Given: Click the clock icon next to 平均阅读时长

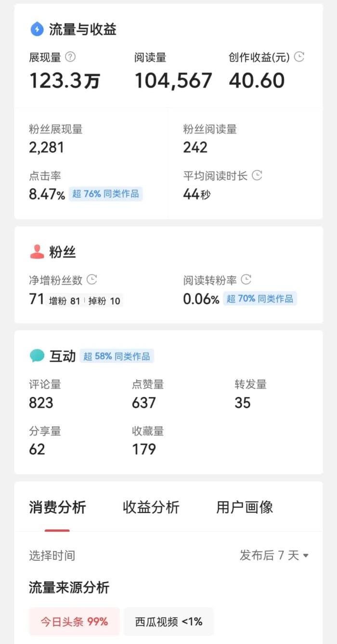Looking at the screenshot, I should (x=257, y=175).
